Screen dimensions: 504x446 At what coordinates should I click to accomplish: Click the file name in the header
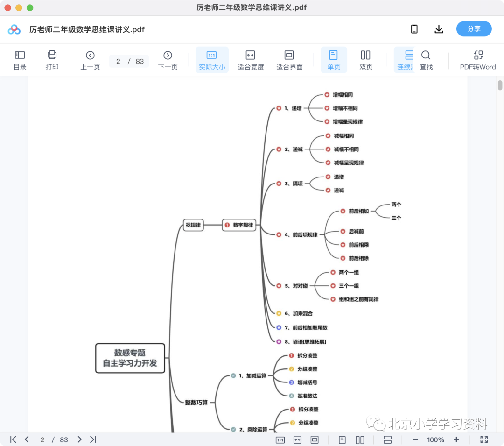pyautogui.click(x=87, y=29)
